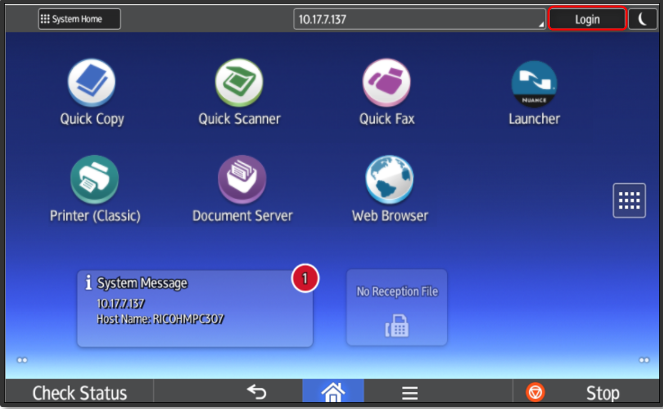Image resolution: width=663 pixels, height=409 pixels.
Task: Open the Quick Fax app
Action: click(x=387, y=84)
